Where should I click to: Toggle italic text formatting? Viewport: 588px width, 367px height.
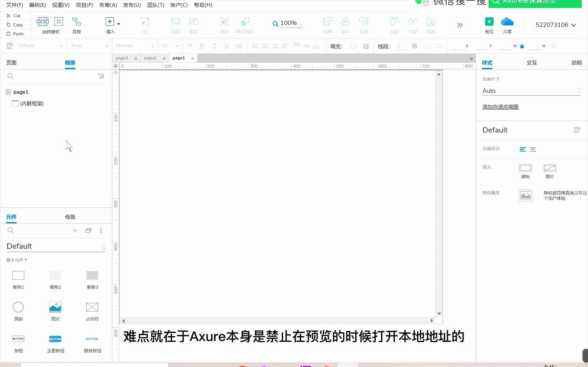coord(214,46)
